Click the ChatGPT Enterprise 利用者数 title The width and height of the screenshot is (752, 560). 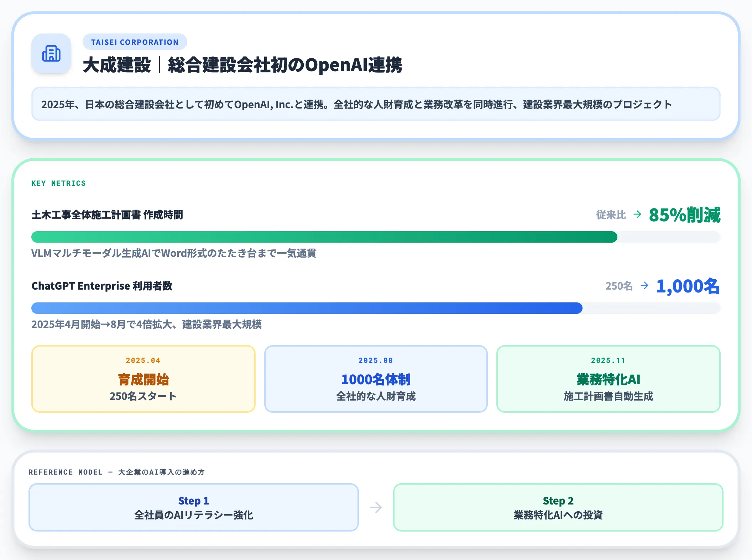tap(102, 286)
